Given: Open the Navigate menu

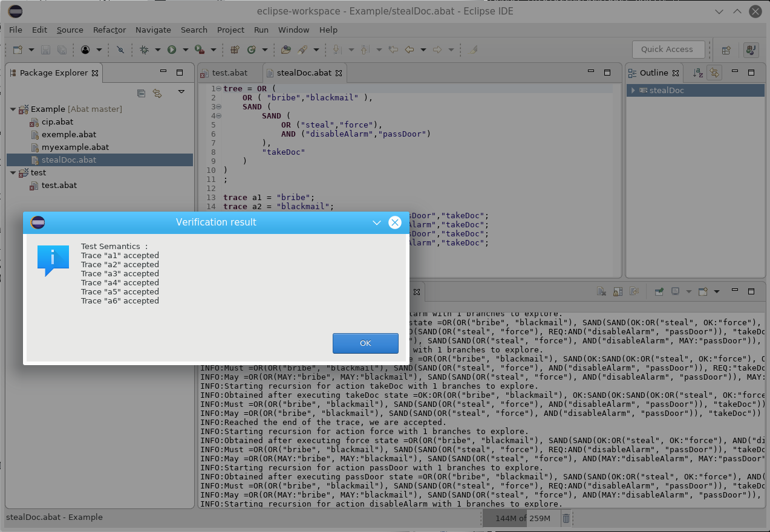Looking at the screenshot, I should tap(153, 30).
